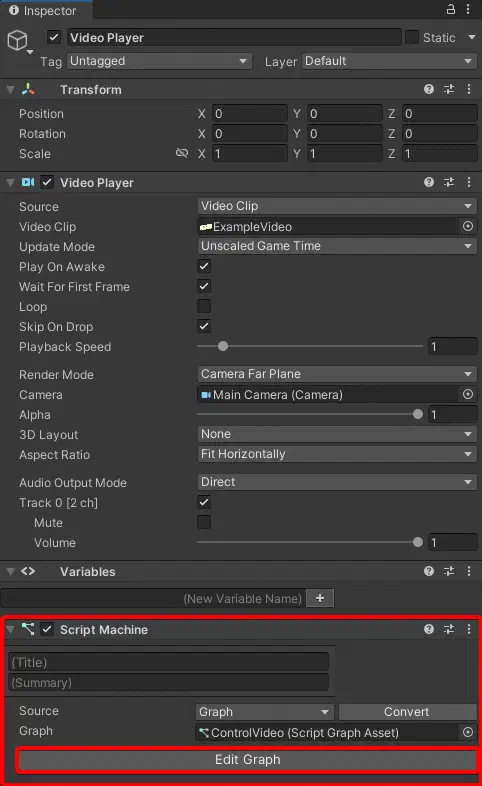Open the Transform component help icon
The width and height of the screenshot is (482, 786).
click(x=429, y=89)
